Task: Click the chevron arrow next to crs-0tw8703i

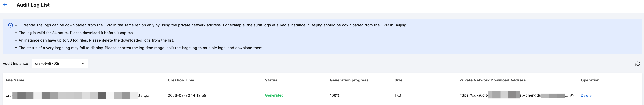Action: pos(83,63)
